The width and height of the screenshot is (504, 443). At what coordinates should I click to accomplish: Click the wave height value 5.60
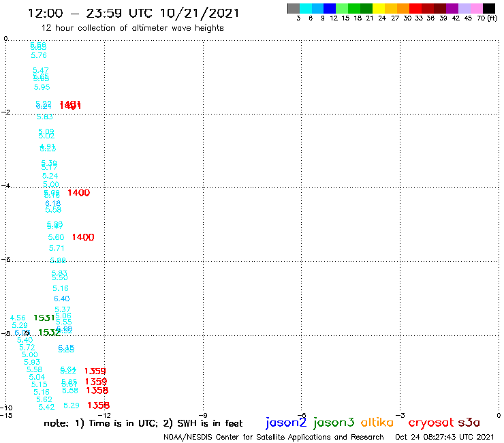pos(56,237)
